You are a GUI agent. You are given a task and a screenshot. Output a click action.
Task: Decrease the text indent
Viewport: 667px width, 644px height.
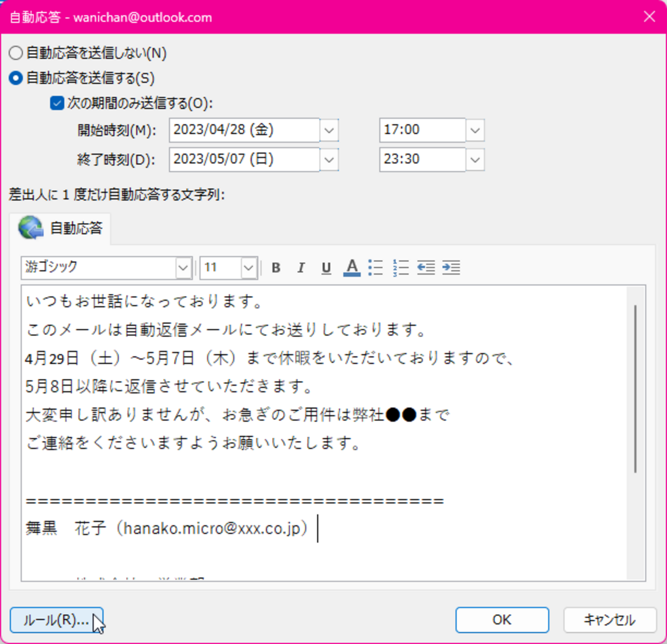click(x=426, y=267)
